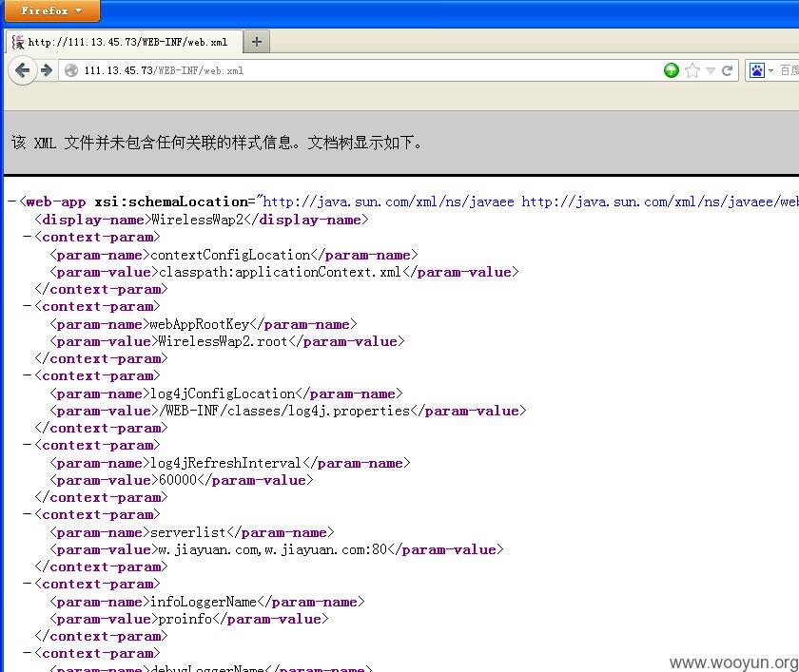The height and width of the screenshot is (672, 799).
Task: Collapse the webAppRootKey context-param node
Action: tap(27, 306)
